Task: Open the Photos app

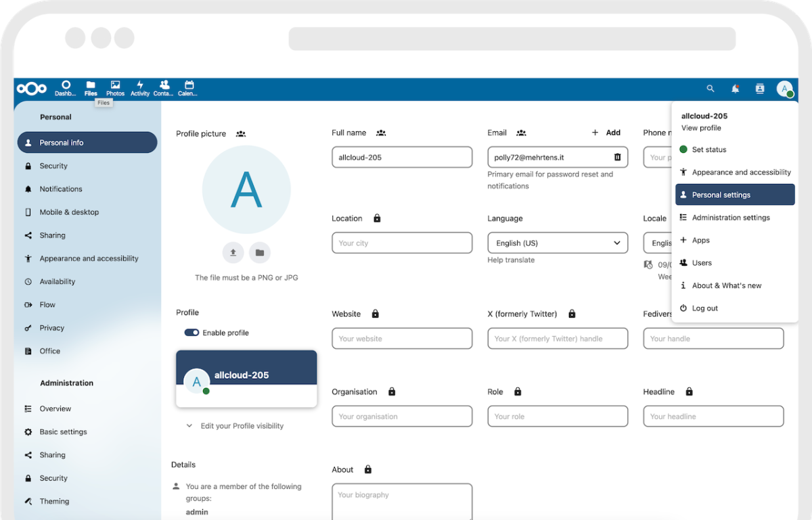Action: click(115, 89)
